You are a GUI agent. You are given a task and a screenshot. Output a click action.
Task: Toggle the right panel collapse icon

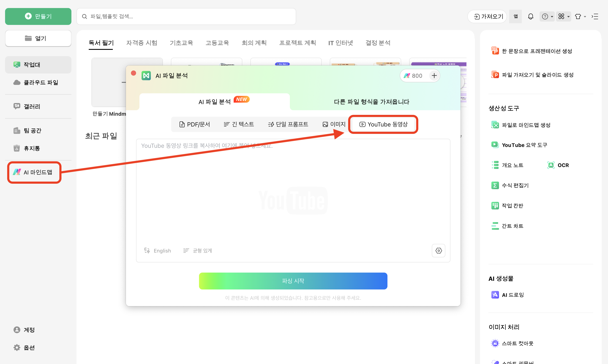coord(595,16)
